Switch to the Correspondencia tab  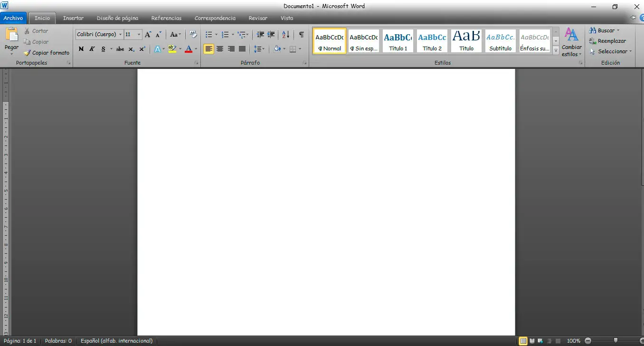(x=215, y=18)
